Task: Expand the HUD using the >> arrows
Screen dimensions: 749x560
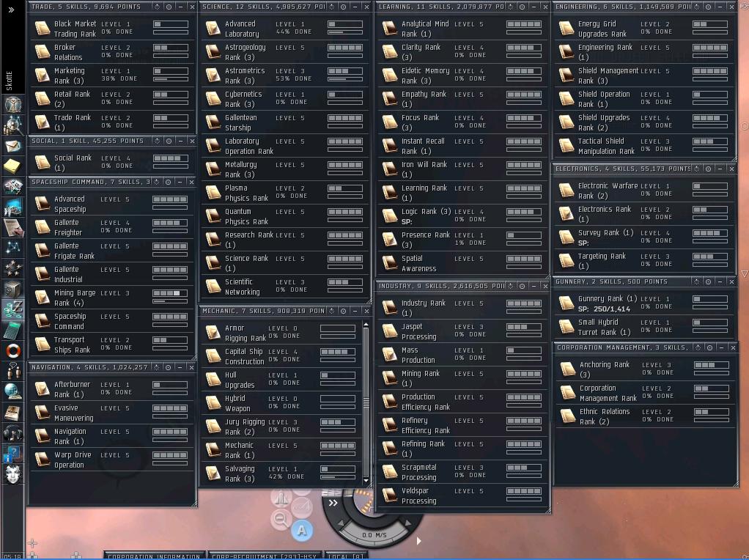Action: pos(333,503)
